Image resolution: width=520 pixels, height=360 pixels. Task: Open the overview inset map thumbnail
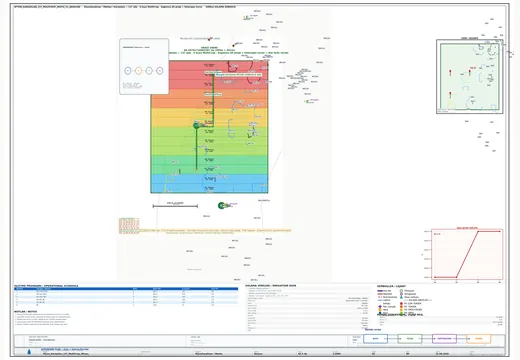click(x=470, y=77)
